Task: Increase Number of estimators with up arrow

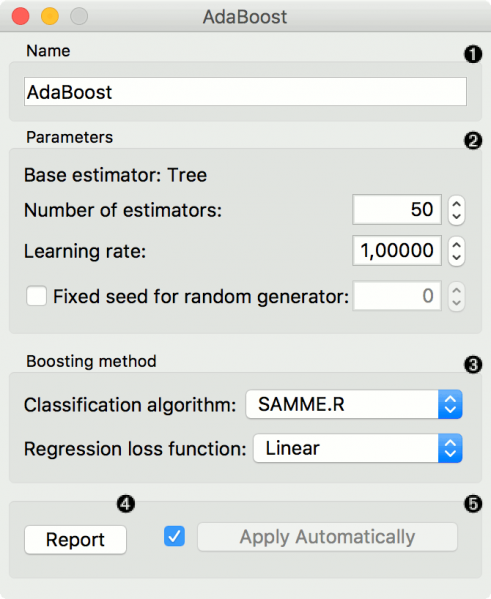Action: [x=456, y=204]
